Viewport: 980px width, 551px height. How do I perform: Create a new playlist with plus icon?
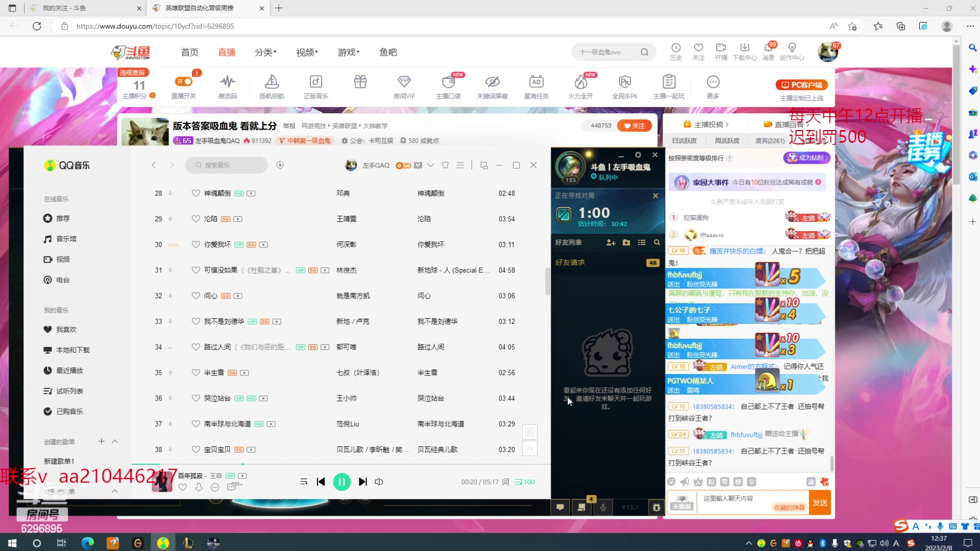pos(102,441)
